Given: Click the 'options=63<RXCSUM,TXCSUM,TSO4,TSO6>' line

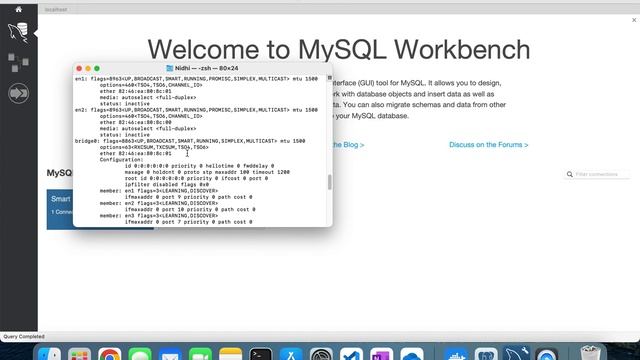Looking at the screenshot, I should 154,147.
